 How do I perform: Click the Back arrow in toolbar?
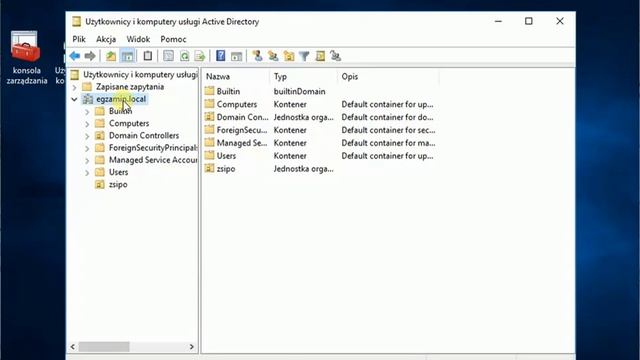[75, 56]
